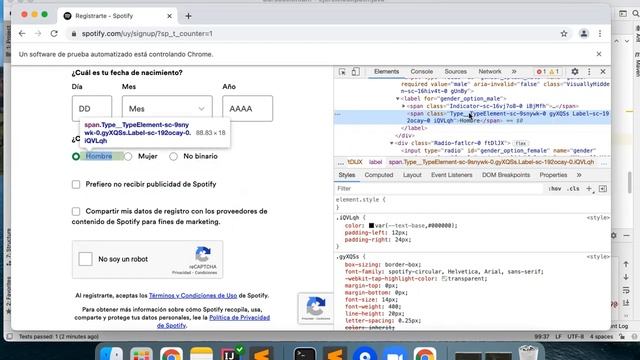640x360 pixels.
Task: Expand the span Indicator-sc-16vj7o8-0 node
Action: (404, 106)
